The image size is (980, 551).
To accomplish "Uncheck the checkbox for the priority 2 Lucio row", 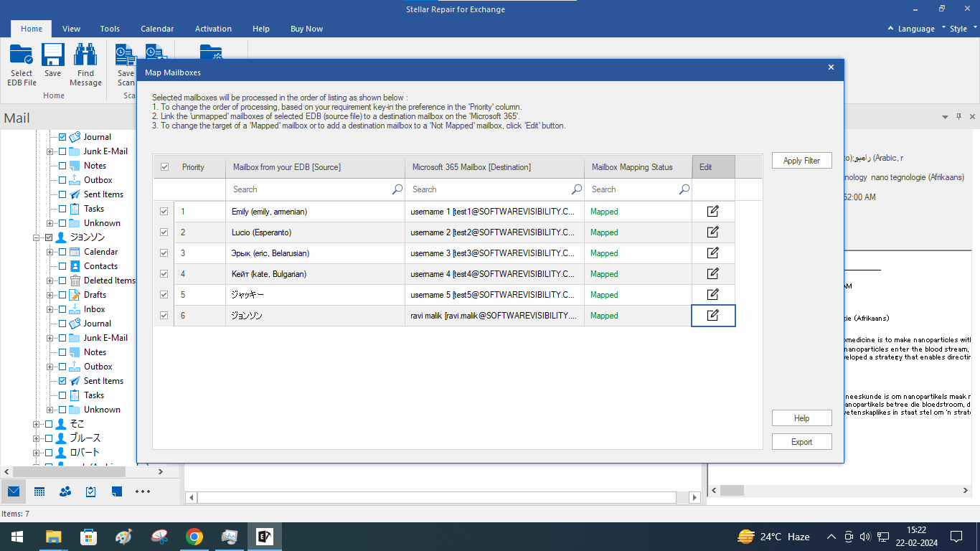I will (164, 232).
